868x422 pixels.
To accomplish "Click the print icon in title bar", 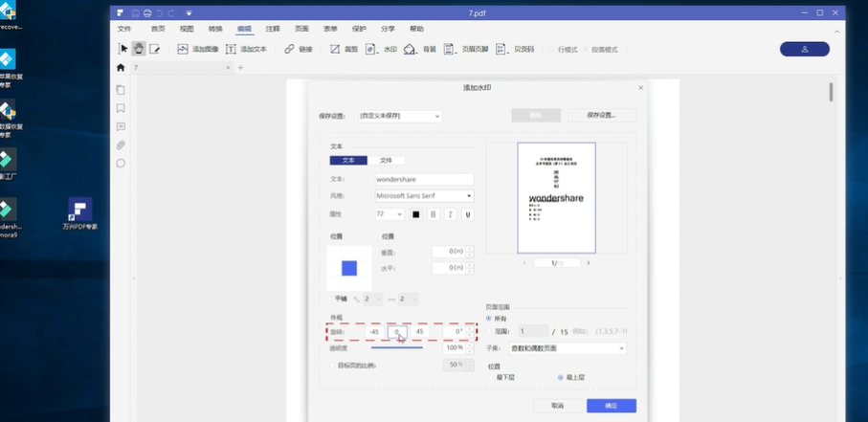I will tap(147, 12).
